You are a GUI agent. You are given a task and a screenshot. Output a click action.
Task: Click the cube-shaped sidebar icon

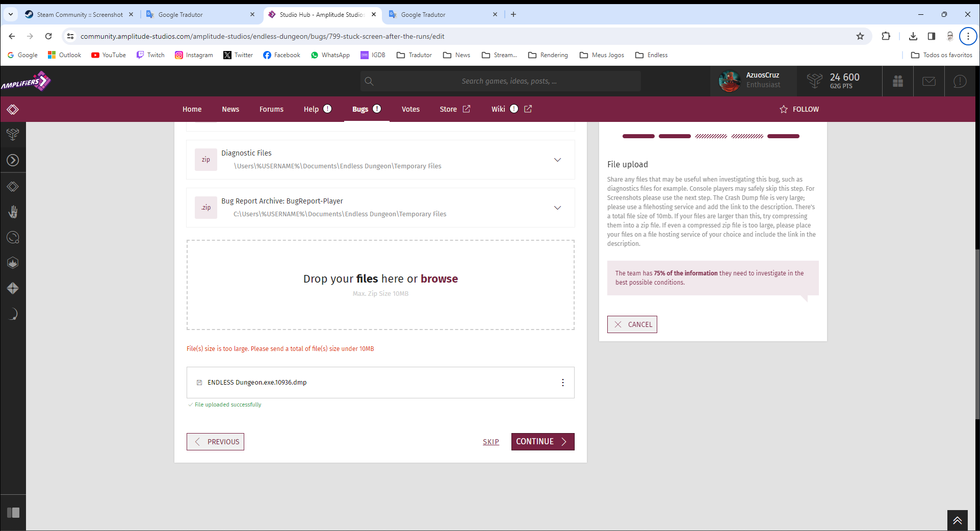13,135
